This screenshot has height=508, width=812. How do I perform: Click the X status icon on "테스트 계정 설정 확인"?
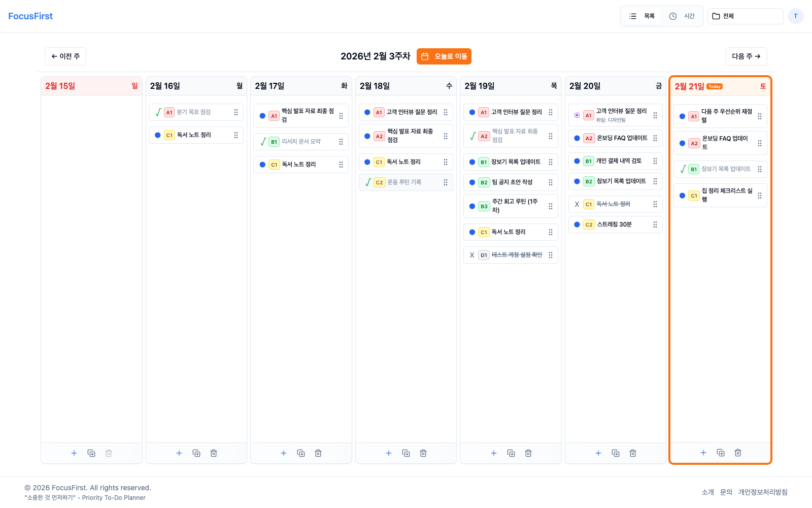click(x=472, y=255)
